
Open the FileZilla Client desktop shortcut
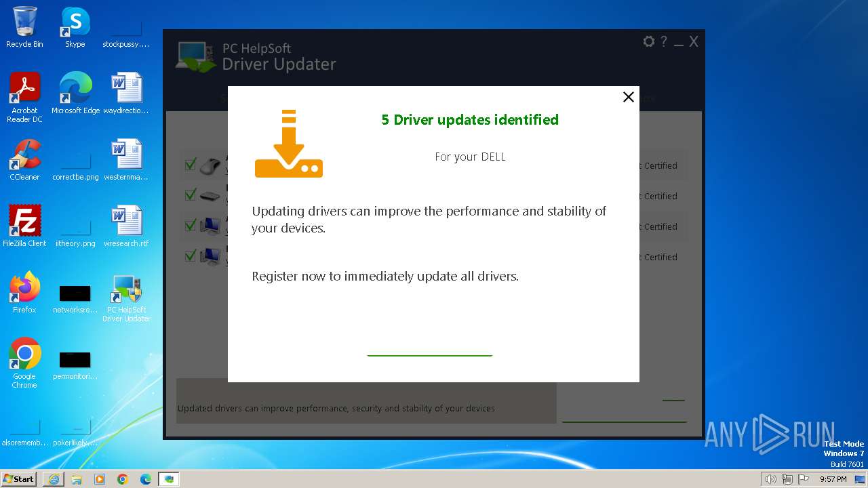click(x=24, y=226)
